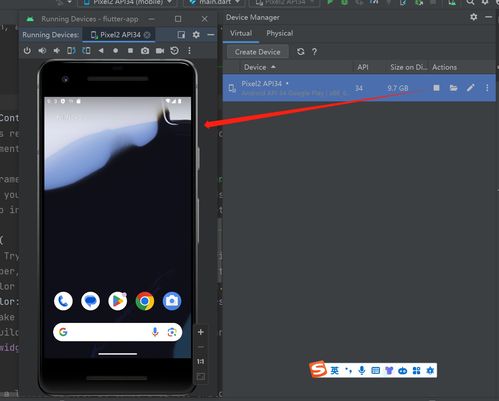Click voice search microphone in Google bar
The height and width of the screenshot is (401, 499).
click(155, 332)
